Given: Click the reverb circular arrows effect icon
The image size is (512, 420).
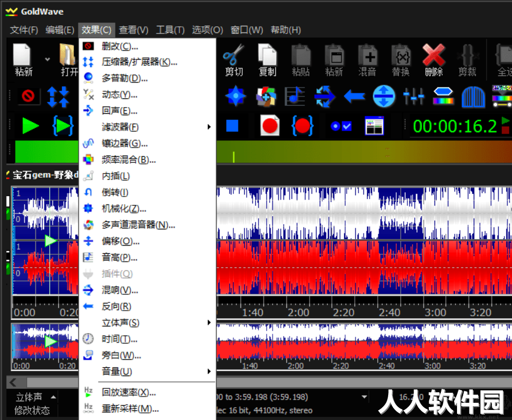Looking at the screenshot, I should click(324, 96).
